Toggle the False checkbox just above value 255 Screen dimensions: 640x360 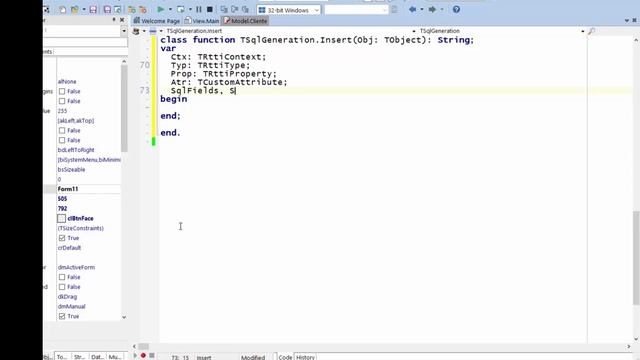click(x=62, y=101)
